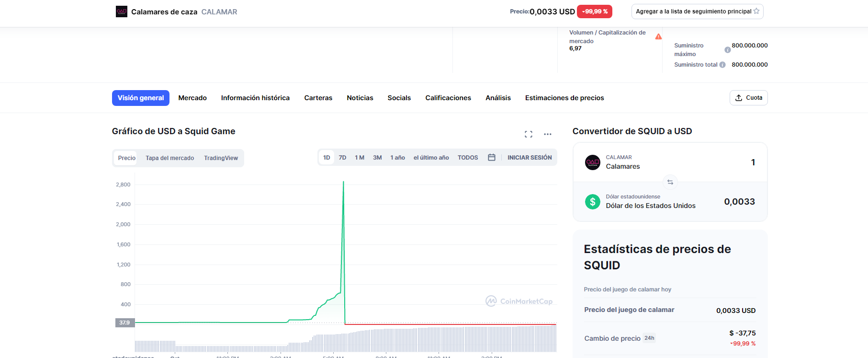Click the fullscreen chart icon

(529, 134)
